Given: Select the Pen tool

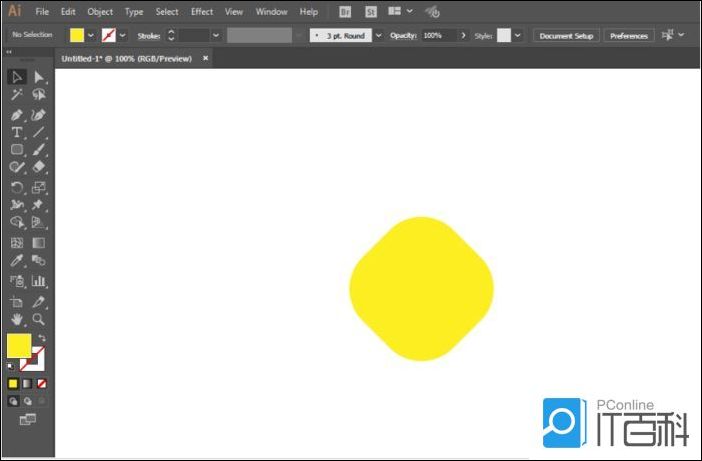Looking at the screenshot, I should coord(17,114).
